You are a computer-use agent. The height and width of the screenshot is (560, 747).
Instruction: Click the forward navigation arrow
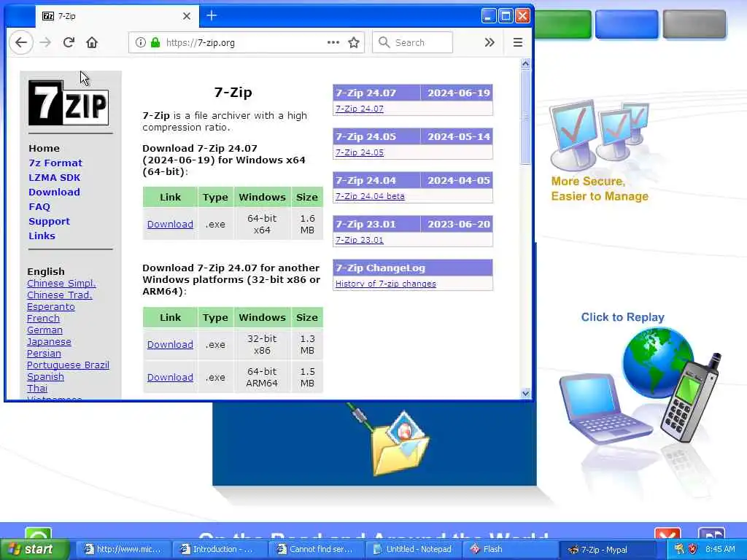[x=45, y=42]
